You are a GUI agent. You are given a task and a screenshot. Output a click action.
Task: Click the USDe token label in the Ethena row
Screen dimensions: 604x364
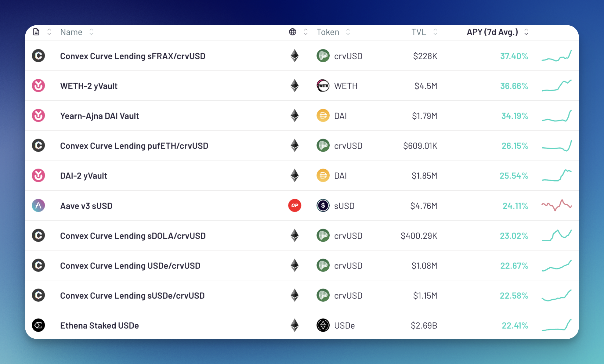[x=345, y=326]
